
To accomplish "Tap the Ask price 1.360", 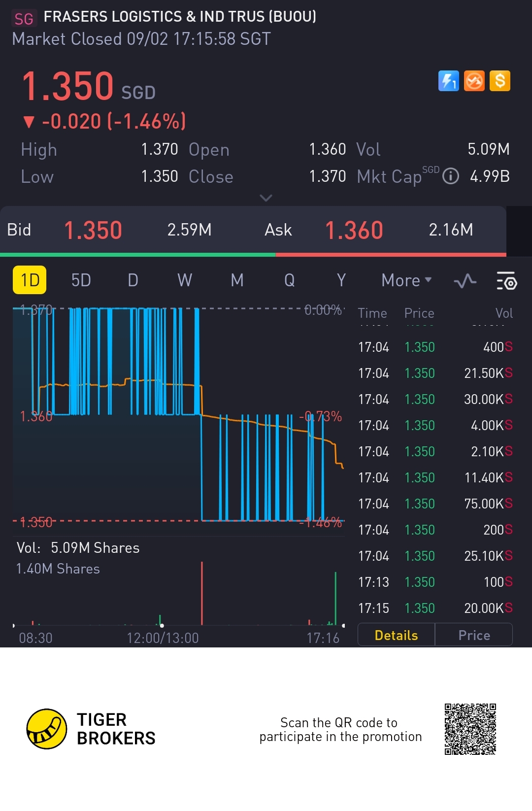I will coord(354,230).
